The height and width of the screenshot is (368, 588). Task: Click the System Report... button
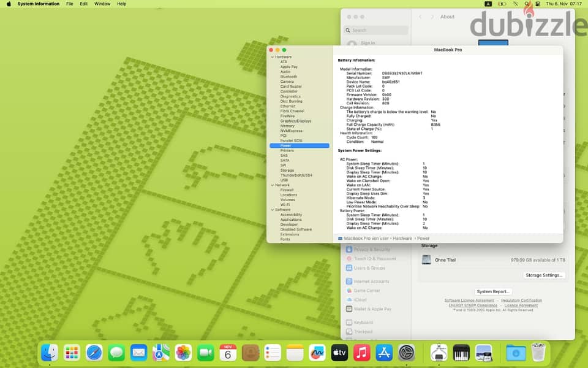point(492,291)
